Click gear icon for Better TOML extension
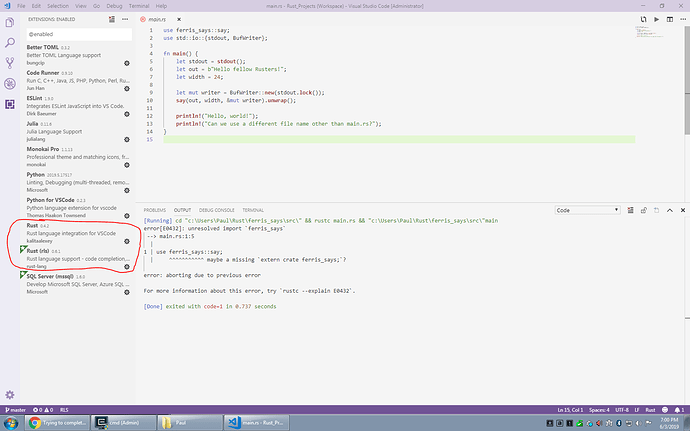 (127, 63)
